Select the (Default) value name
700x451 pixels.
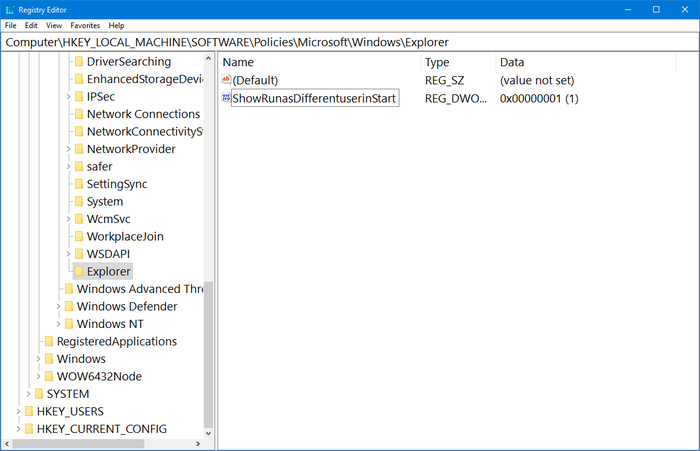pos(255,80)
